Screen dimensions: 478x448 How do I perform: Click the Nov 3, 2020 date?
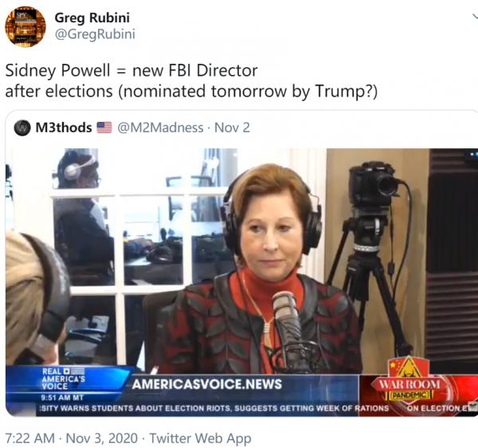(x=102, y=438)
